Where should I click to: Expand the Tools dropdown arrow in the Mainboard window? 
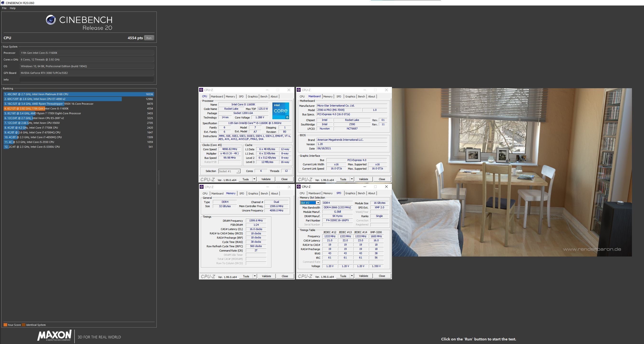(352, 179)
